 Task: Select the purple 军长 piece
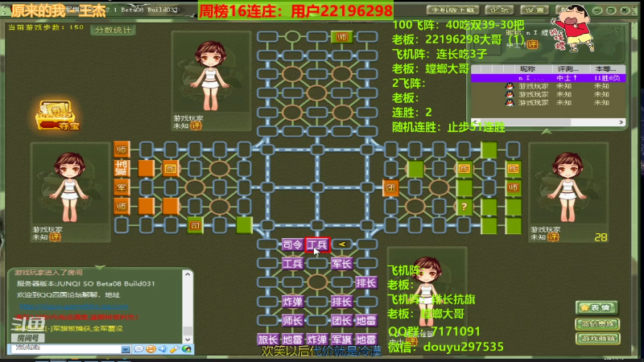pos(341,264)
